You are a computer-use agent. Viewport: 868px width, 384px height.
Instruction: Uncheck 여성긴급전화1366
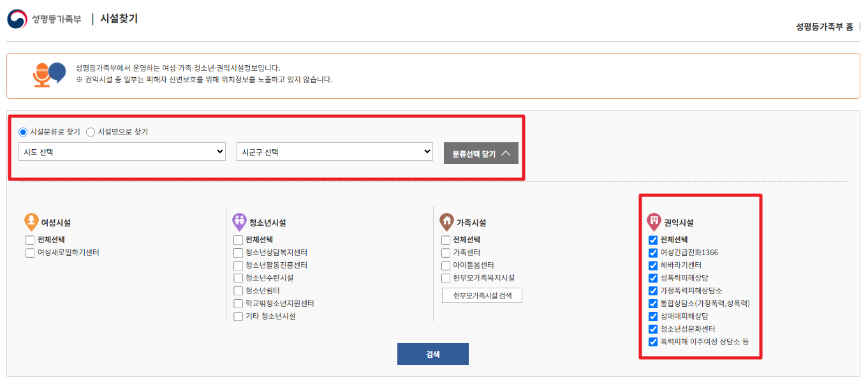point(652,253)
